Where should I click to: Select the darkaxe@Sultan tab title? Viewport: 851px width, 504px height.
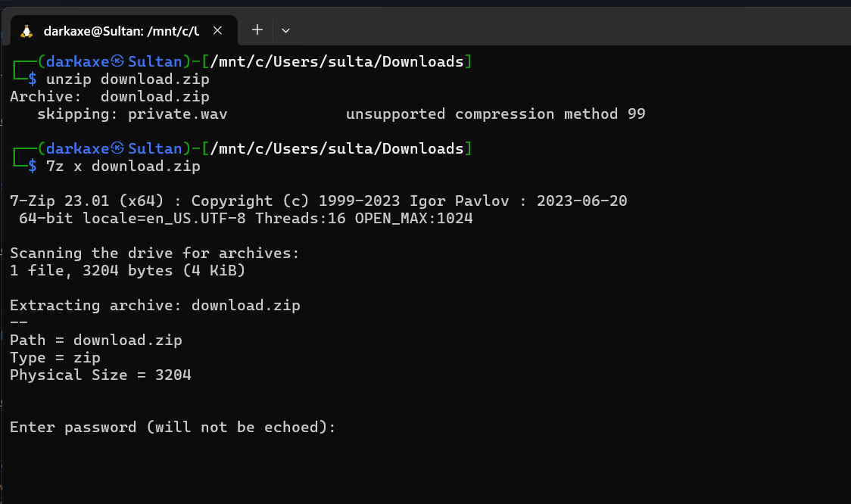click(121, 30)
